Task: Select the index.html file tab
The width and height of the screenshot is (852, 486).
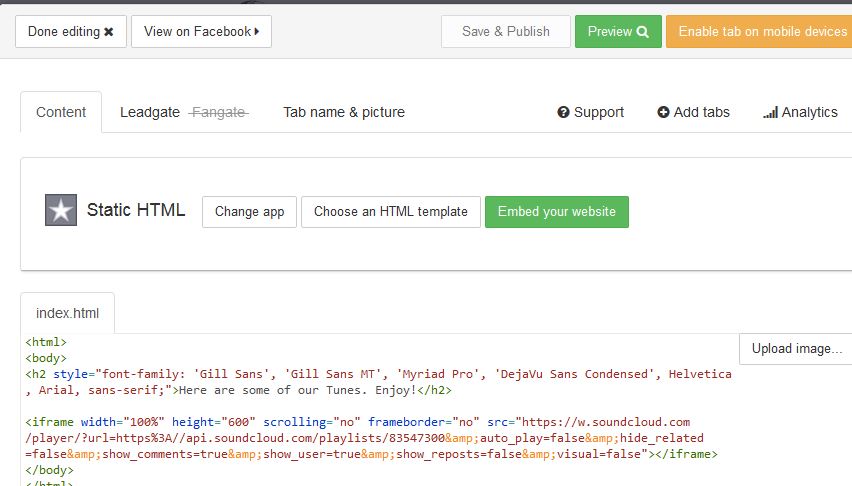Action: click(x=67, y=313)
